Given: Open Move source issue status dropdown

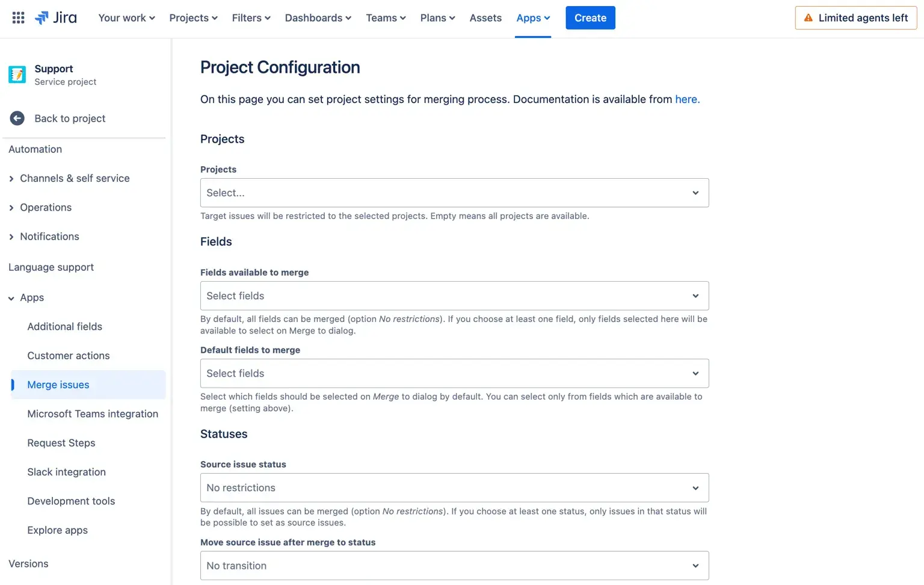Looking at the screenshot, I should pyautogui.click(x=454, y=566).
